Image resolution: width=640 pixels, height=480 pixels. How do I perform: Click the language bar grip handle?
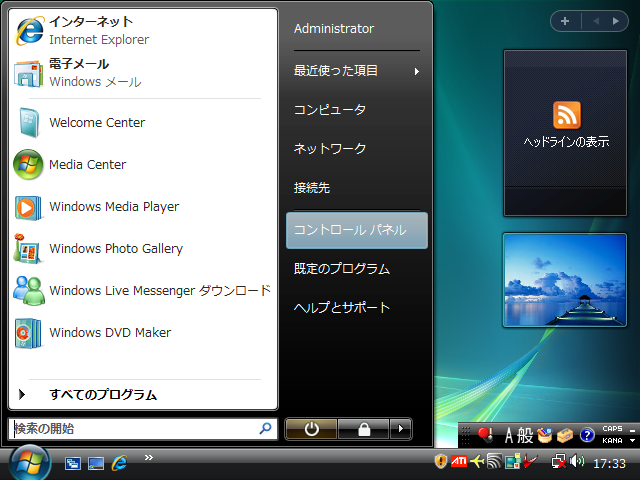[x=466, y=435]
